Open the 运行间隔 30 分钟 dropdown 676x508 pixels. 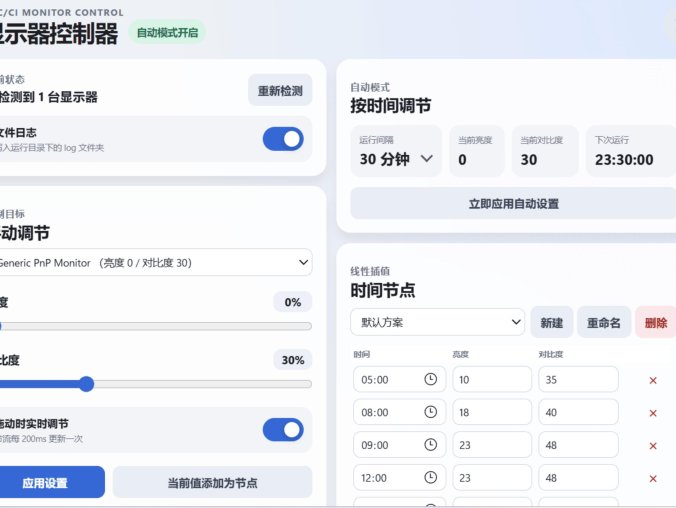coord(396,151)
